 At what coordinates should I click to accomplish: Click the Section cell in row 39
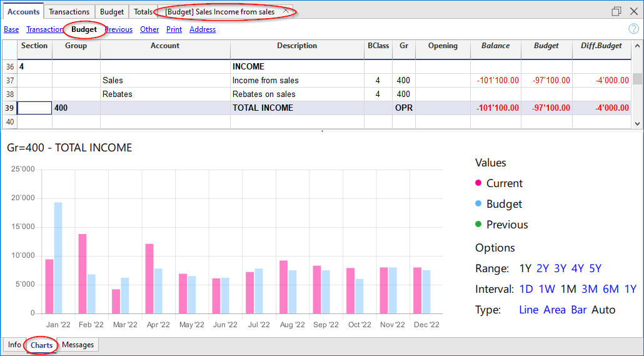[34, 108]
